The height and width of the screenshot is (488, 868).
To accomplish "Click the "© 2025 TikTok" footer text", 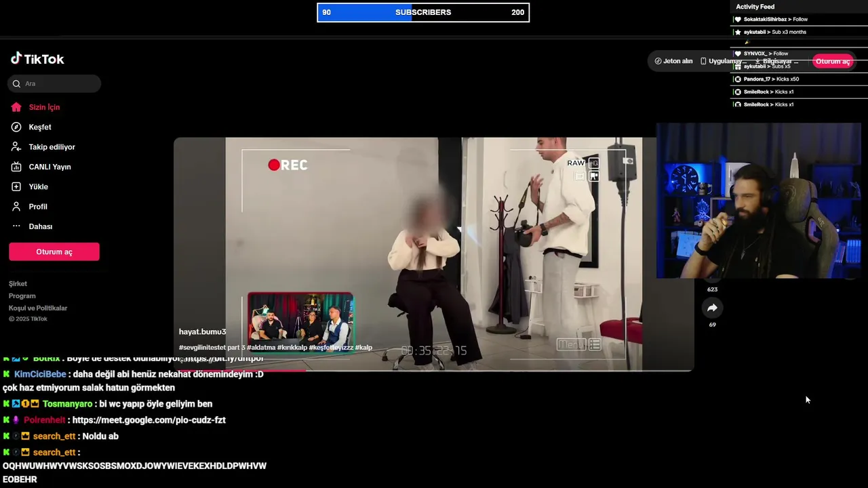I will [x=28, y=319].
